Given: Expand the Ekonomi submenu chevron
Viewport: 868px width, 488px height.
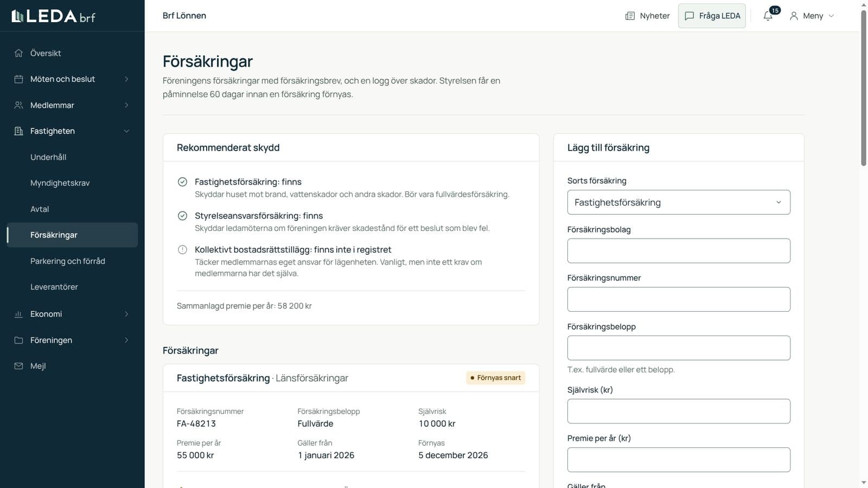Looking at the screenshot, I should [126, 314].
